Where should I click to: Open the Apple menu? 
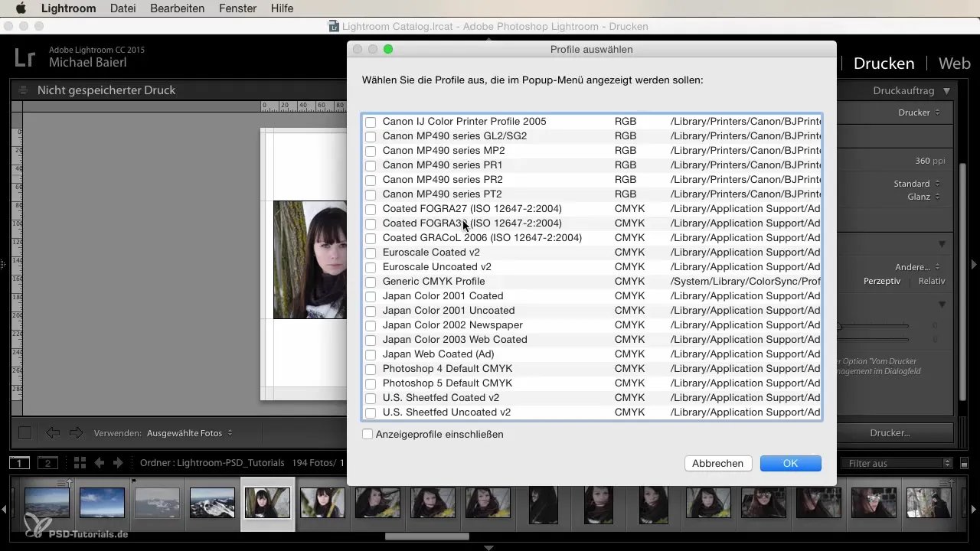pos(21,8)
